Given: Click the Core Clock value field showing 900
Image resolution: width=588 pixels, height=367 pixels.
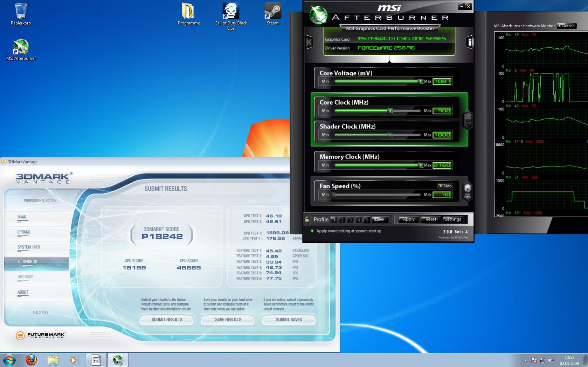Looking at the screenshot, I should click(442, 111).
